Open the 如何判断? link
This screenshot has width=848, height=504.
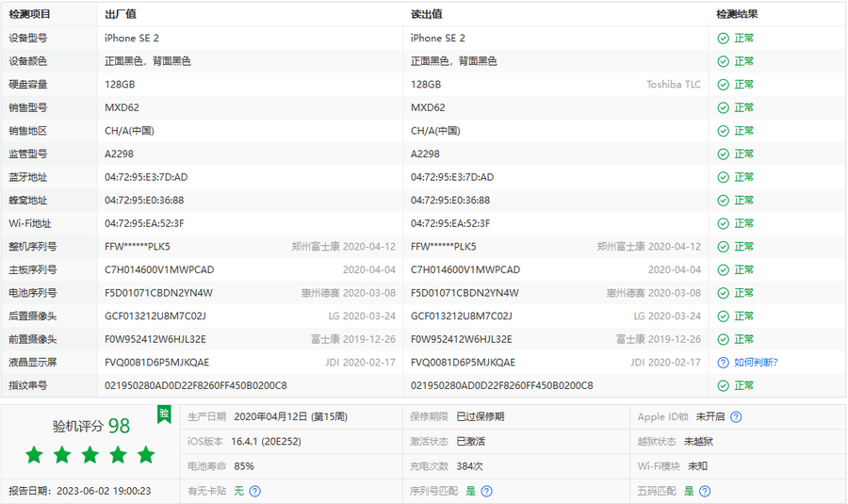756,363
